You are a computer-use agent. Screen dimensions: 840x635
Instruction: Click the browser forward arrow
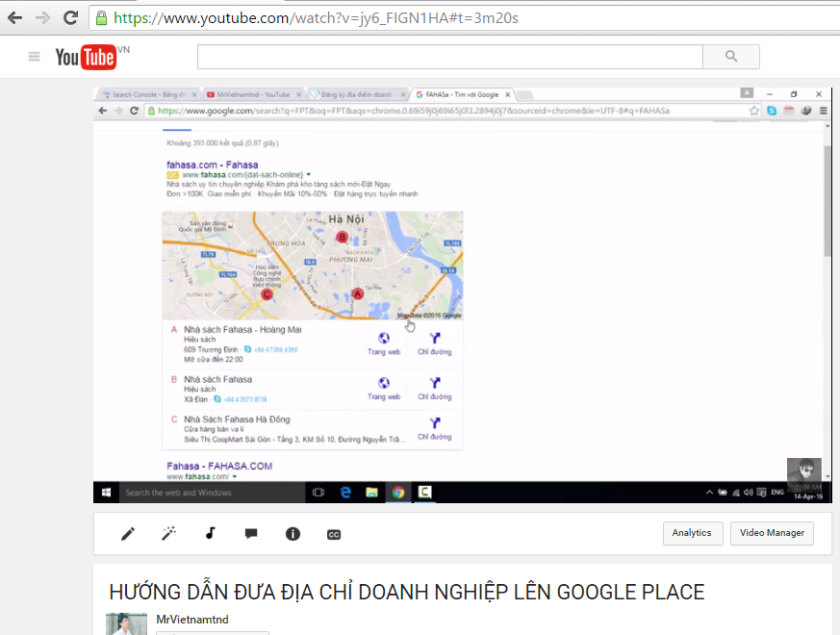pyautogui.click(x=42, y=18)
